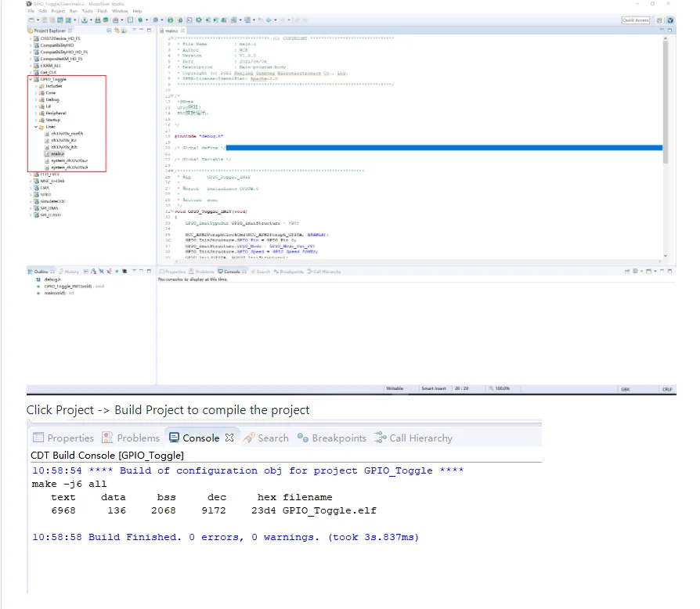Image resolution: width=700 pixels, height=609 pixels.
Task: Click the GBK encoding status entry
Action: [626, 390]
